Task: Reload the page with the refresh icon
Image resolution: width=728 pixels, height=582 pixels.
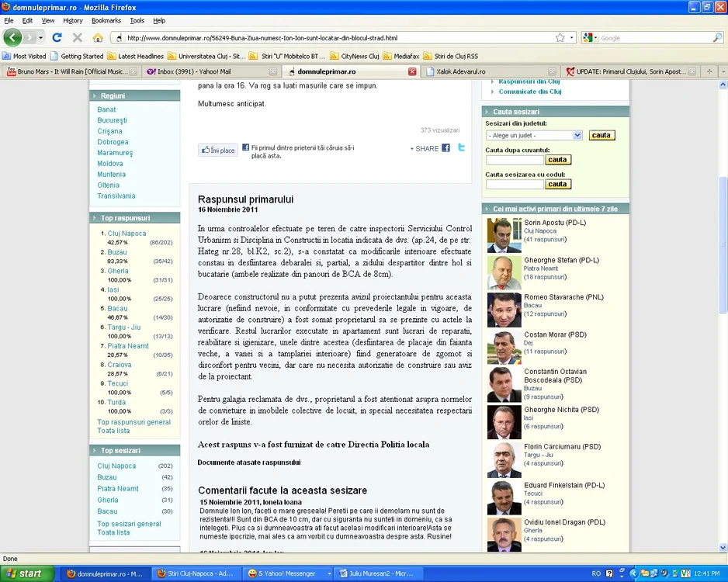Action: [57, 37]
